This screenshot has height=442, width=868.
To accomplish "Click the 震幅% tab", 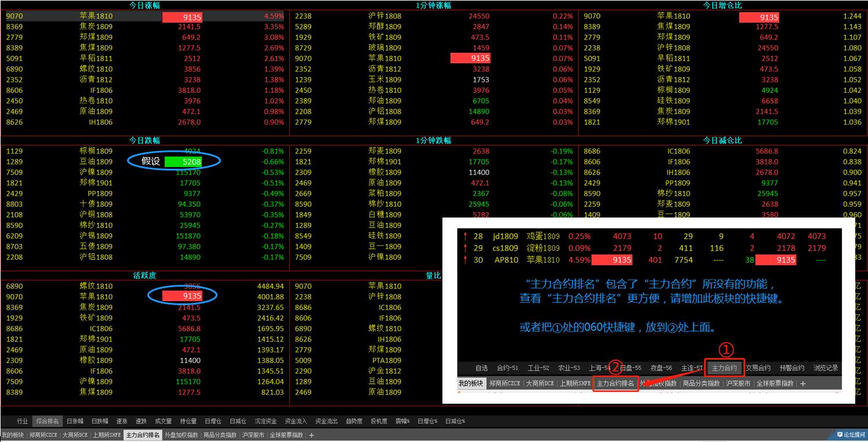I will 402,421.
